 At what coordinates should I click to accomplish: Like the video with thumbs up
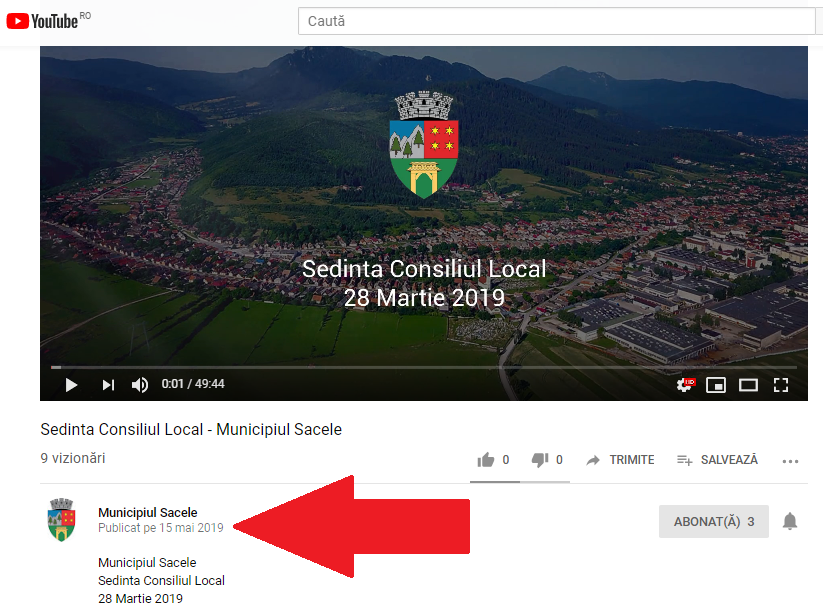[487, 460]
